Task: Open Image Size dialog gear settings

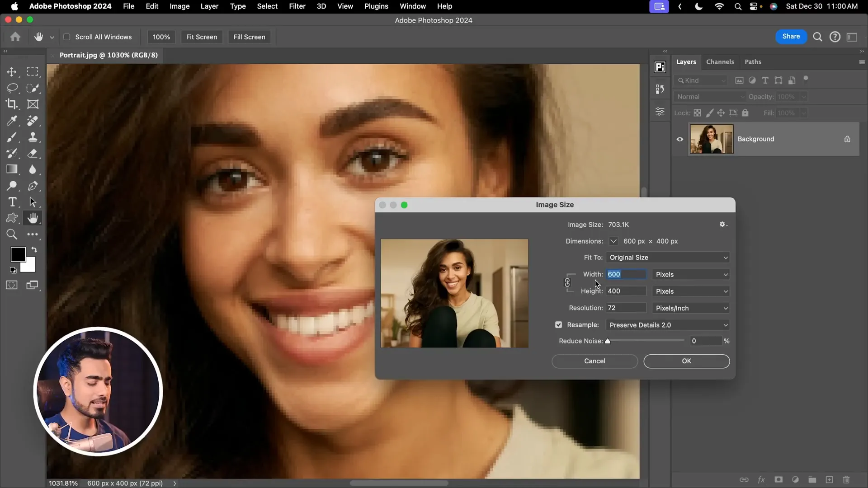Action: pos(722,225)
